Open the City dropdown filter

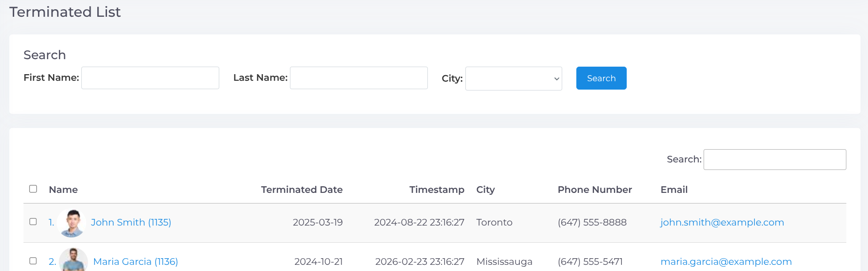[x=514, y=79]
